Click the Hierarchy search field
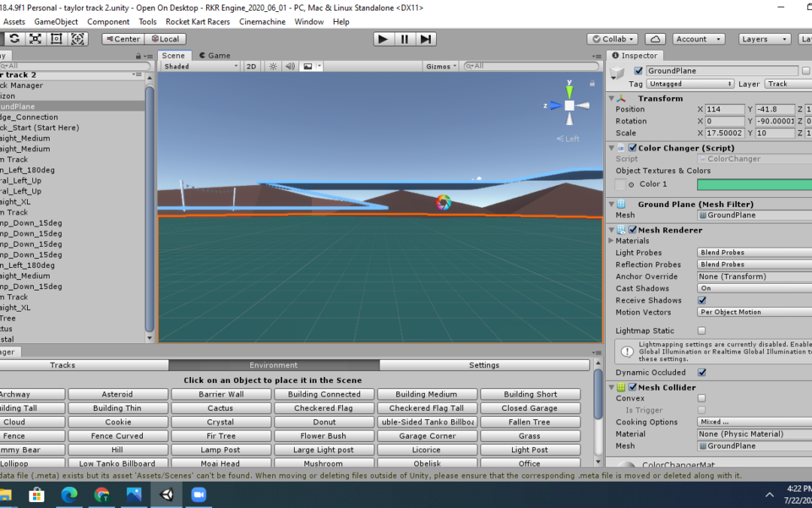 coord(75,65)
